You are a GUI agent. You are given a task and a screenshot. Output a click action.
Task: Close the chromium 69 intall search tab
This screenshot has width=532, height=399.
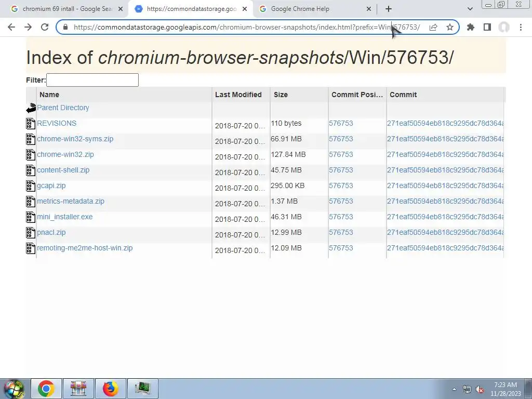pyautogui.click(x=121, y=9)
